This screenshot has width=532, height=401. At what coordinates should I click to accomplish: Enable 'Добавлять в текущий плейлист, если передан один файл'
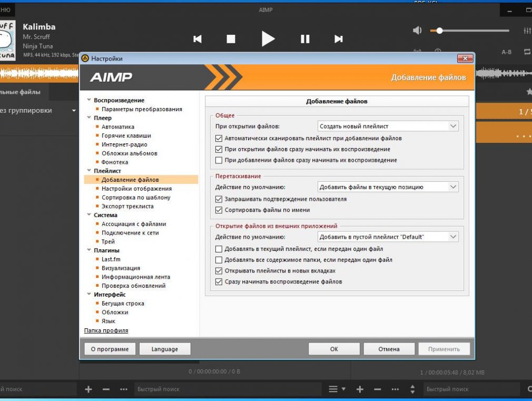point(219,249)
